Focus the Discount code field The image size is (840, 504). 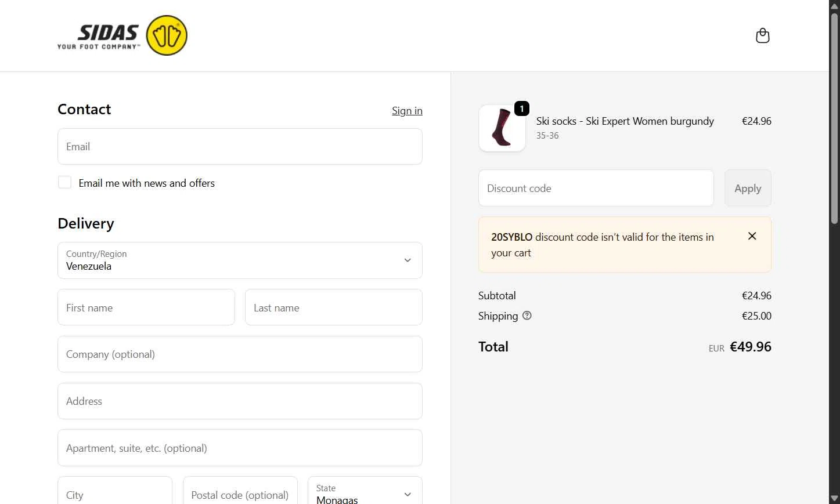(x=596, y=188)
